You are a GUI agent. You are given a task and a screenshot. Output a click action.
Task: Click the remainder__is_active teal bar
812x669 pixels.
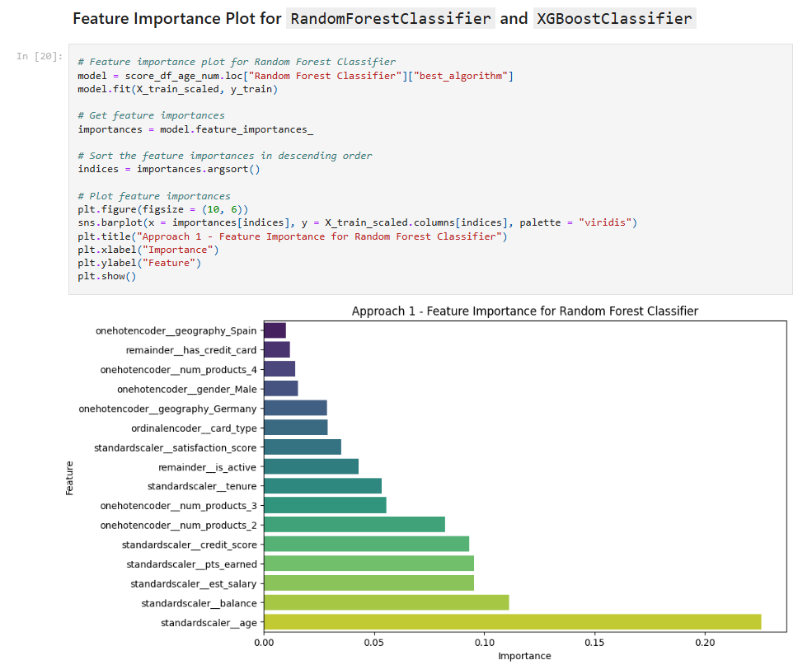(x=312, y=466)
